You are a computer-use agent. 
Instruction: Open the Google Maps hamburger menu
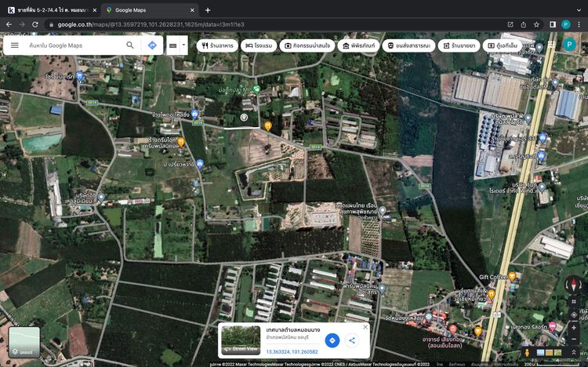click(x=14, y=45)
